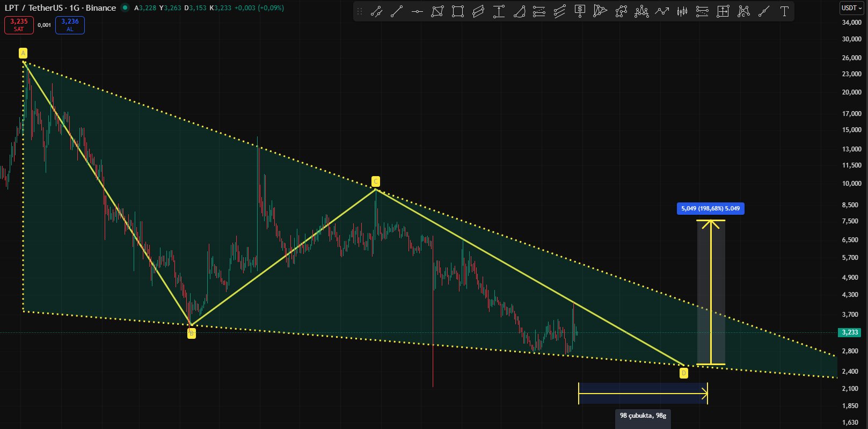Click the 34,000 price axis label
The width and height of the screenshot is (868, 429).
pos(852,23)
